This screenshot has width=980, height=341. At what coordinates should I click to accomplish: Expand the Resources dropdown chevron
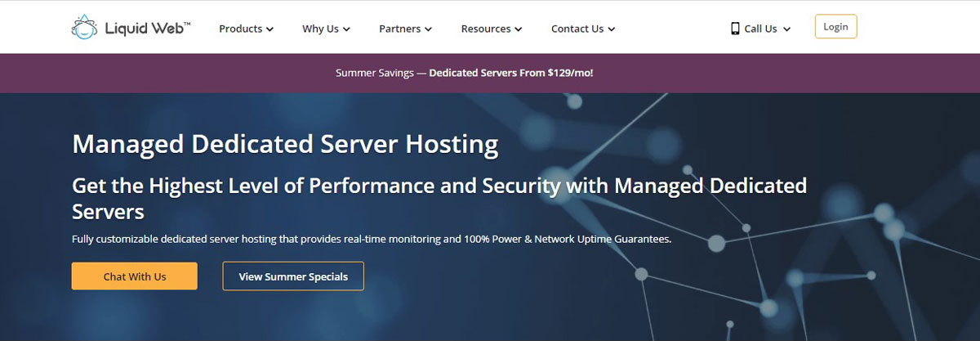(x=518, y=29)
